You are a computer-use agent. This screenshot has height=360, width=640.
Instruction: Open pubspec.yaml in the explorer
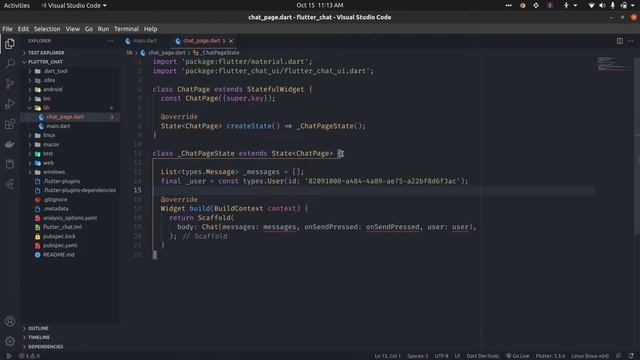point(60,245)
